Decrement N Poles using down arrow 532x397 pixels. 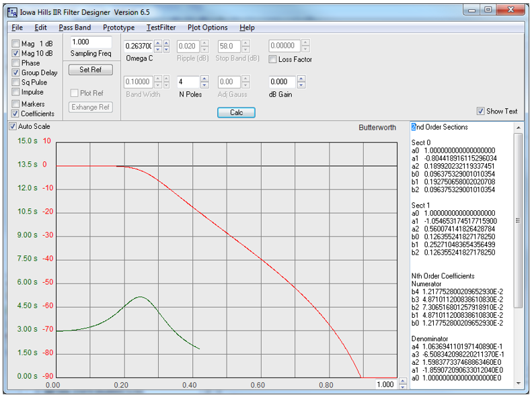tap(204, 85)
